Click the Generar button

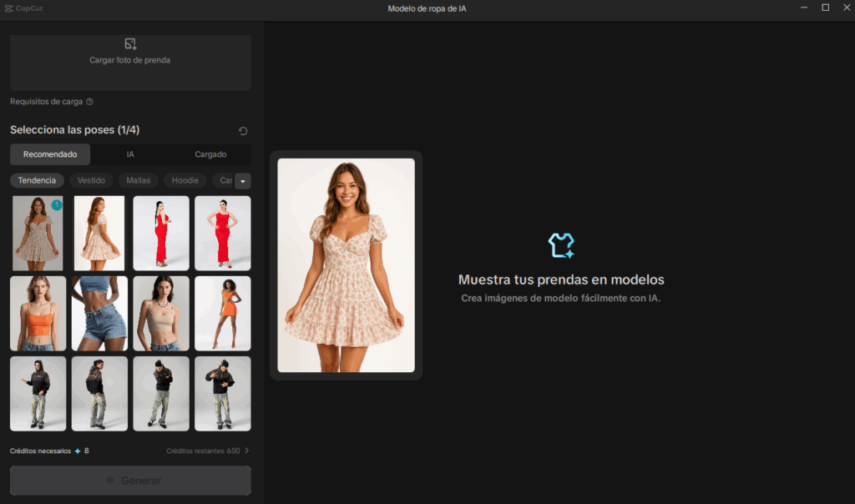[130, 481]
